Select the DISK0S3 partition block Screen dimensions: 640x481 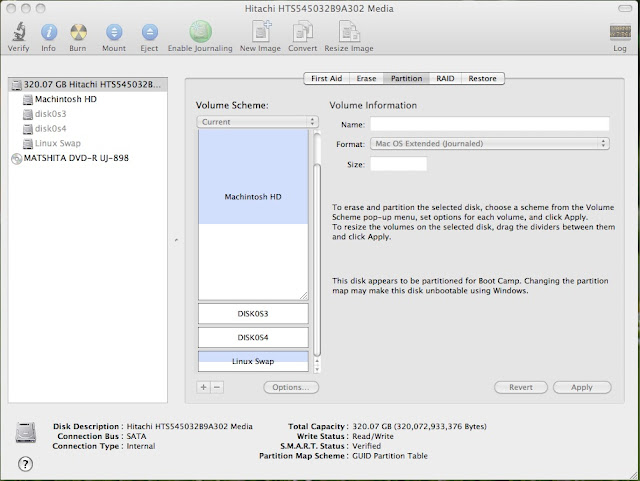[253, 314]
